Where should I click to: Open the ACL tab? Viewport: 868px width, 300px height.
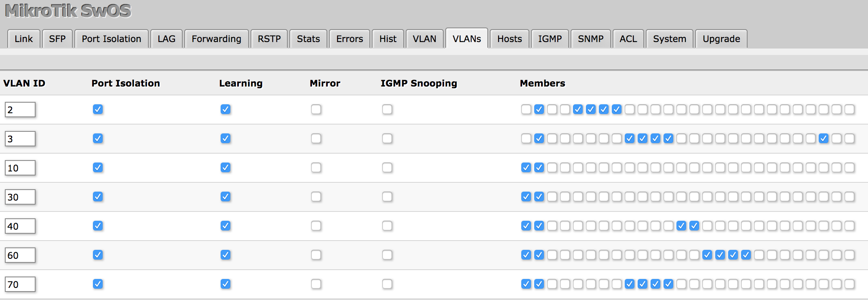click(x=628, y=39)
